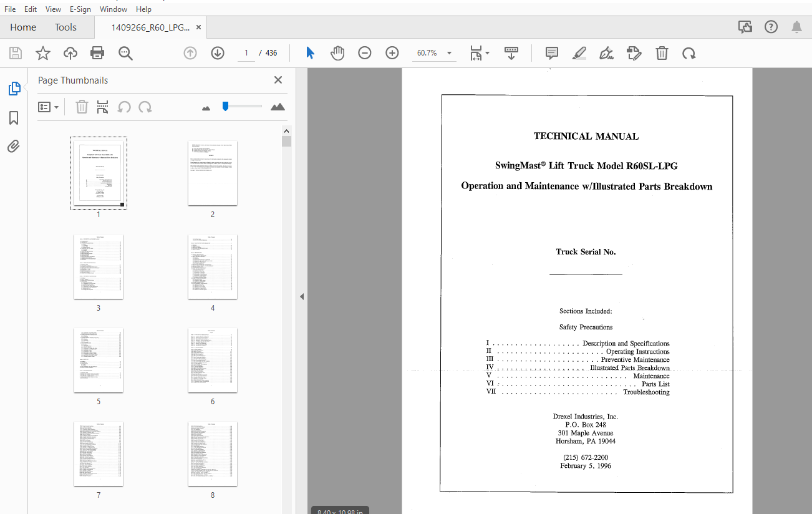Enable scrolling mode icon in toolbar
812x514 pixels.
(x=511, y=53)
